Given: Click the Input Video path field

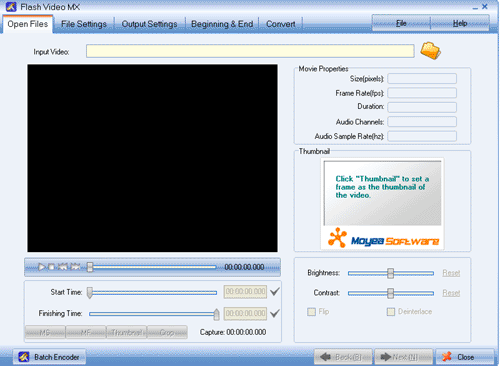Looking at the screenshot, I should (x=250, y=51).
